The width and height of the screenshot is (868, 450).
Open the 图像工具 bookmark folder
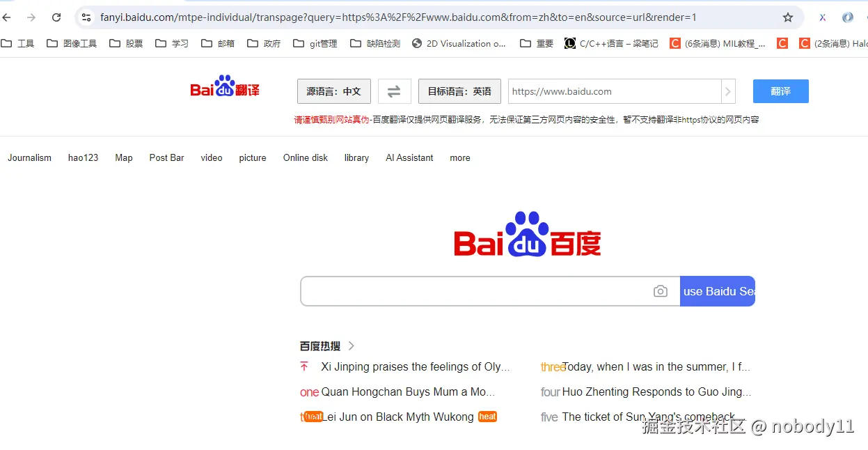72,43
